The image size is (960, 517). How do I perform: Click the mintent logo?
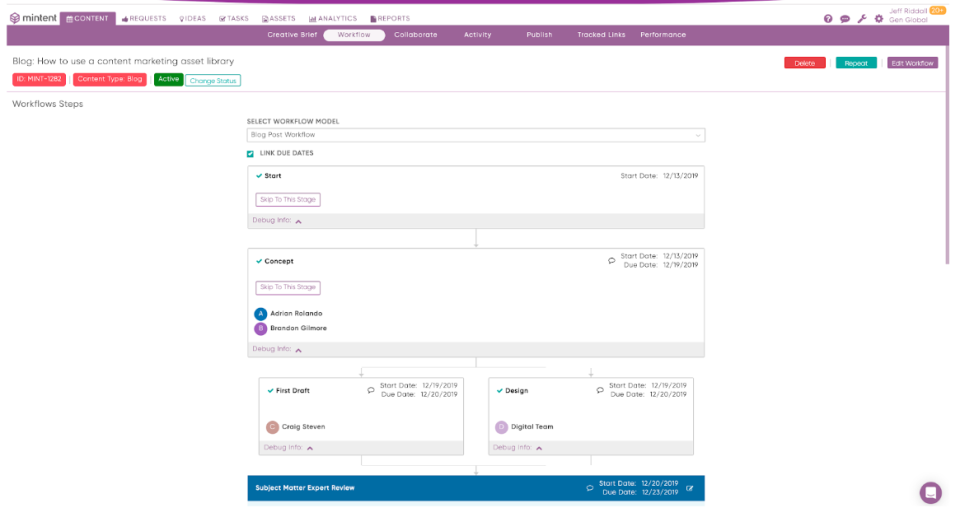(33, 18)
